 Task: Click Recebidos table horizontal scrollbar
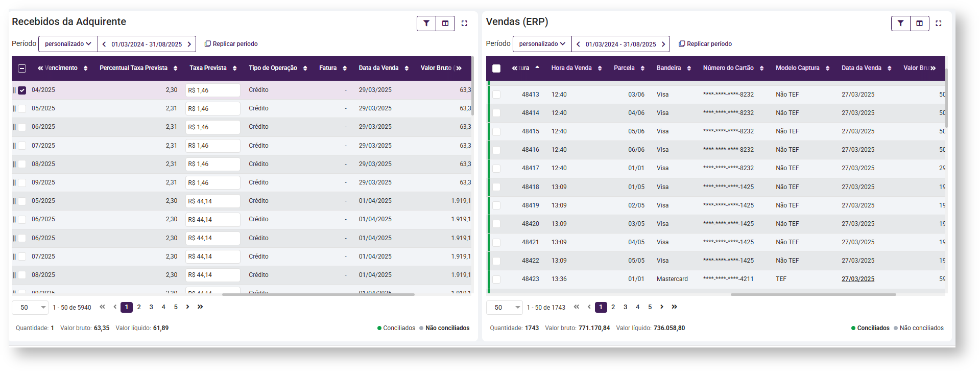pyautogui.click(x=318, y=294)
